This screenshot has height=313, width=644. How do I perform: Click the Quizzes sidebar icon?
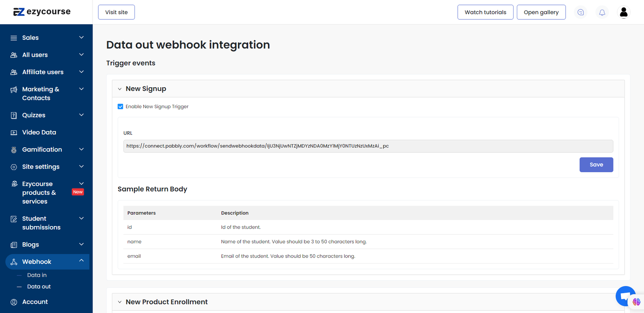[x=14, y=115]
